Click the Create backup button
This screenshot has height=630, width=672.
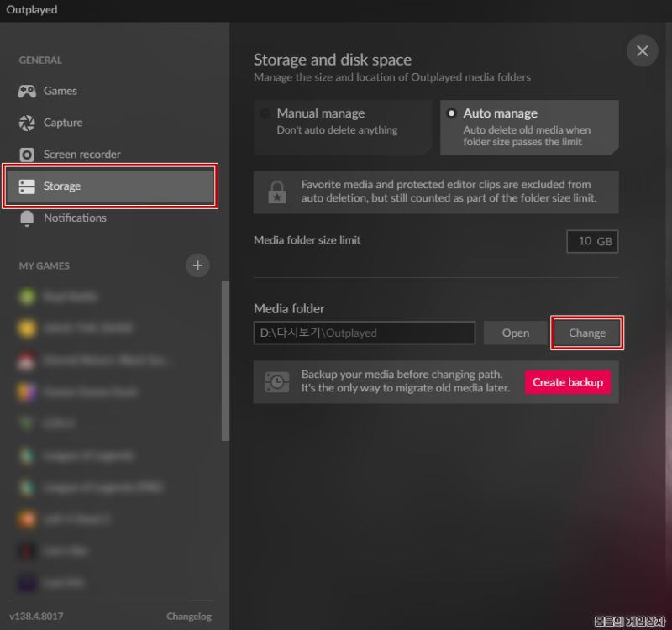(x=568, y=382)
